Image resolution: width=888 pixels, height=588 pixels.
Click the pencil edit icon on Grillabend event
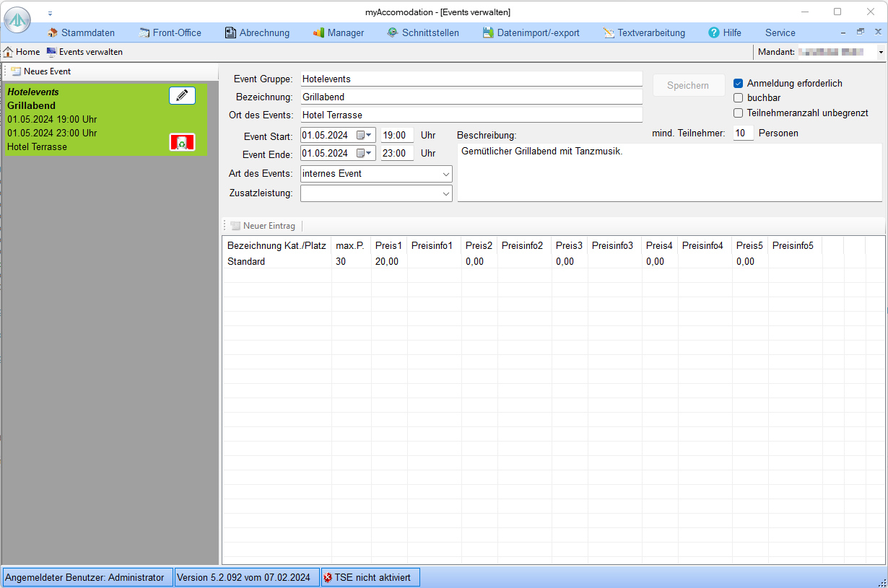click(182, 95)
